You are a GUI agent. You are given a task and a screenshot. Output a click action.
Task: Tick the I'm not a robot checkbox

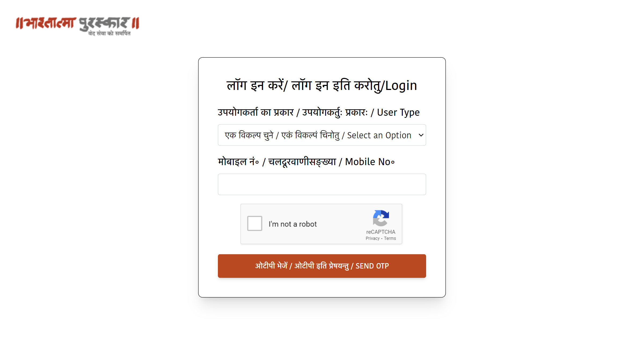coord(255,223)
